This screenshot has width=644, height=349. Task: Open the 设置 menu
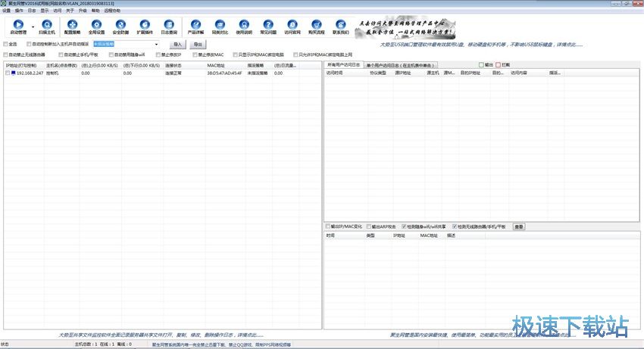click(x=6, y=11)
